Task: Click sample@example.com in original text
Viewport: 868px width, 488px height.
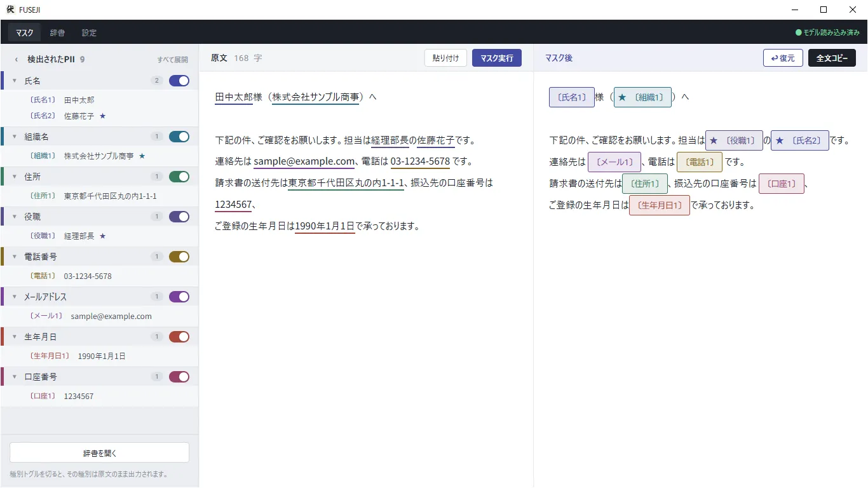Action: pyautogui.click(x=304, y=161)
